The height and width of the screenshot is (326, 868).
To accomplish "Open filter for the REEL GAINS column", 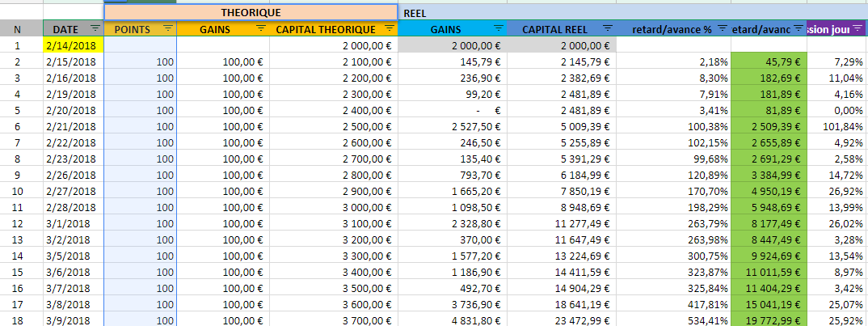I will (499, 29).
